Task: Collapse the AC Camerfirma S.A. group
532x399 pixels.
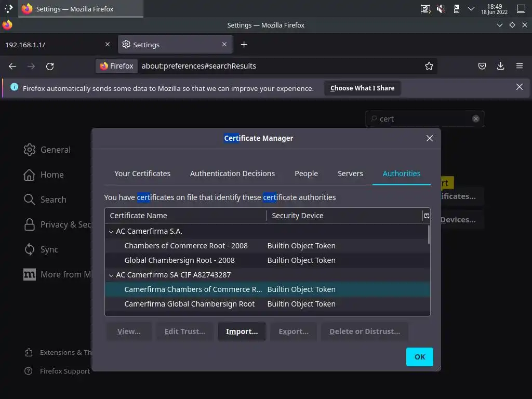Action: point(111,231)
